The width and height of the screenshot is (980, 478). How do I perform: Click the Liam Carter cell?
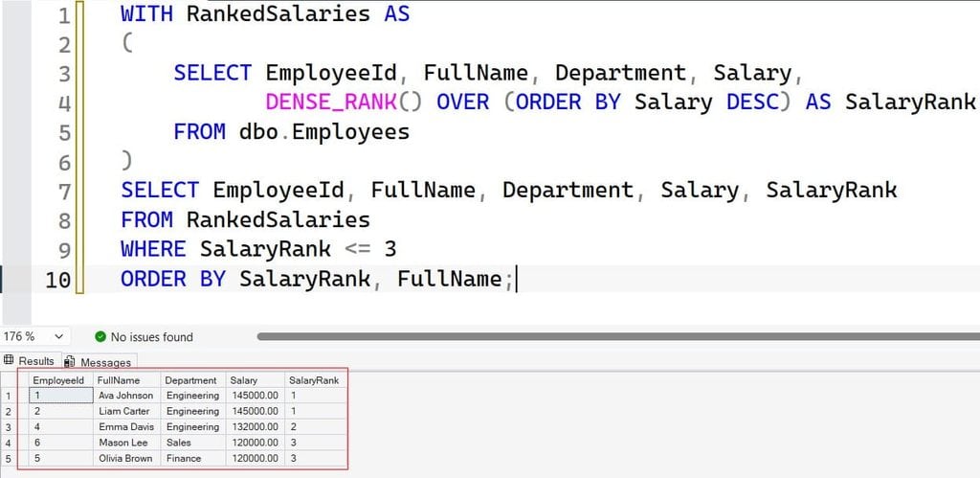127,411
